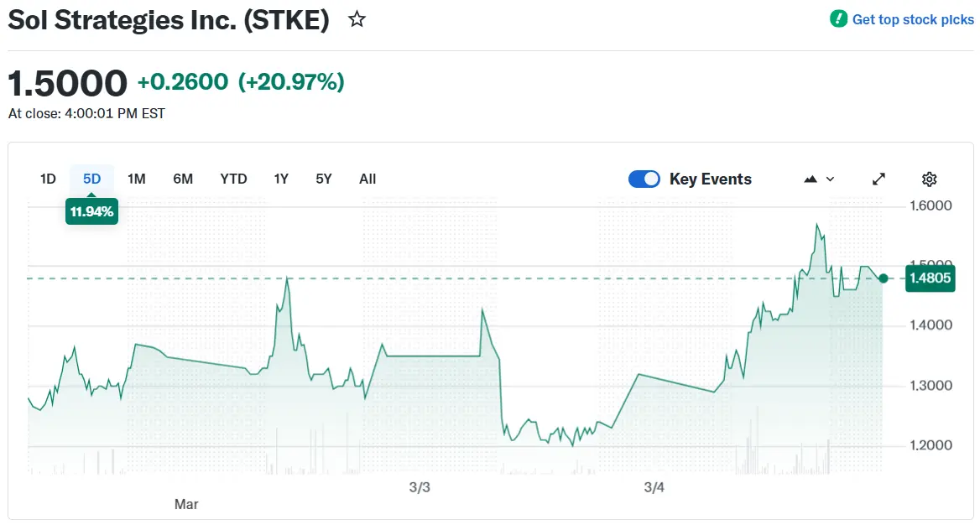Toggle Key Events switch off

tap(644, 179)
